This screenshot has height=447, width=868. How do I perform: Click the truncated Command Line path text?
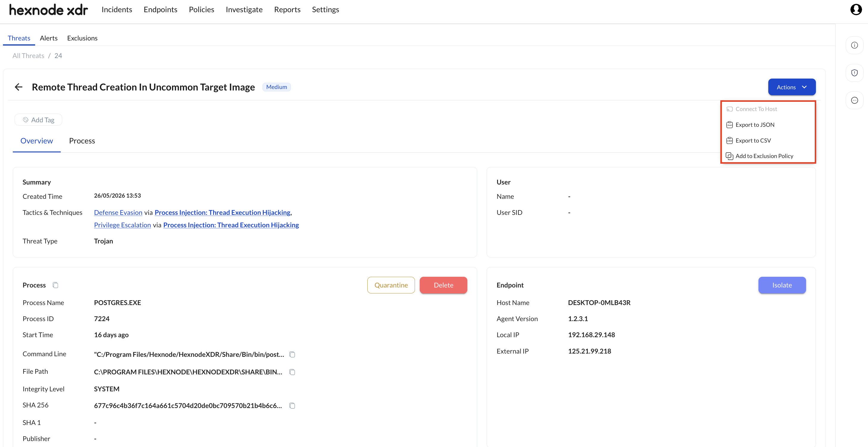tap(189, 354)
